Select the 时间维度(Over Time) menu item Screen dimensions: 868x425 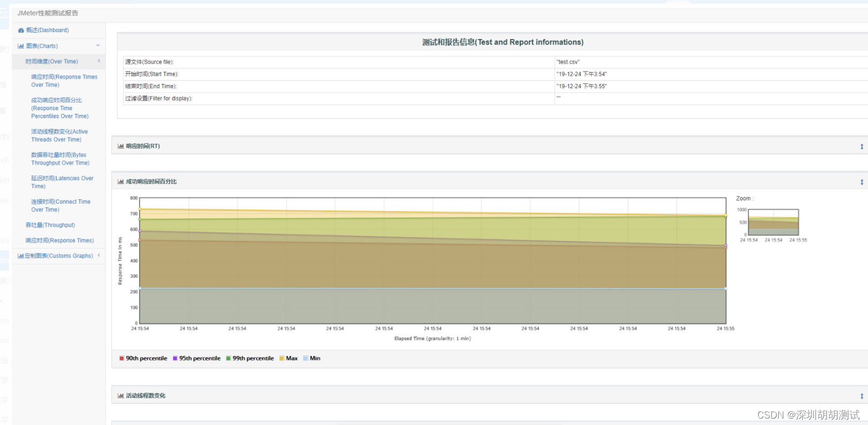pos(52,61)
